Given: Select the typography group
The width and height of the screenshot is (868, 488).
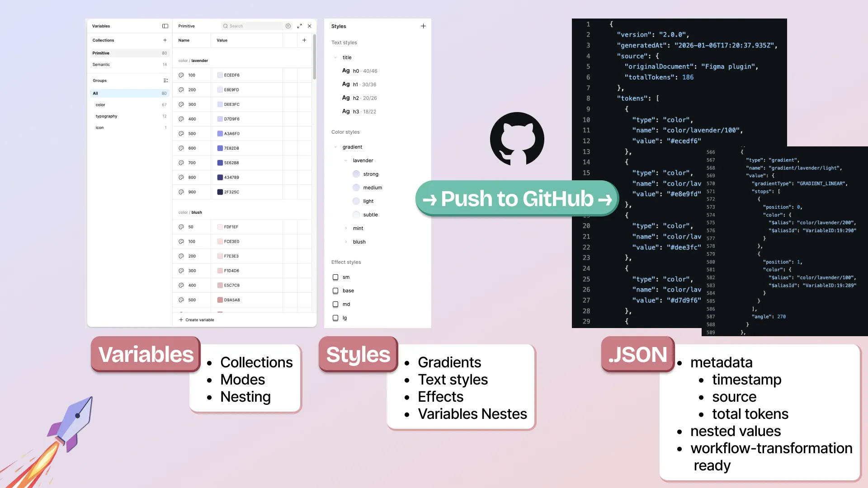Looking at the screenshot, I should coord(106,116).
